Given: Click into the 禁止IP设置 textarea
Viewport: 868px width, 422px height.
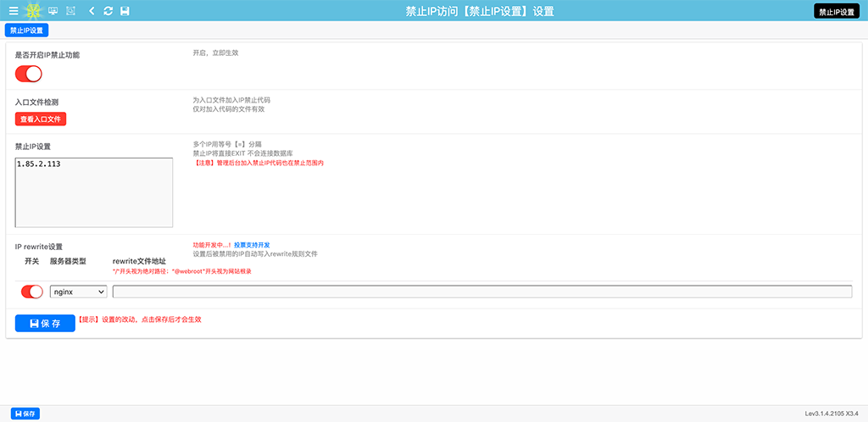Looking at the screenshot, I should tap(94, 192).
